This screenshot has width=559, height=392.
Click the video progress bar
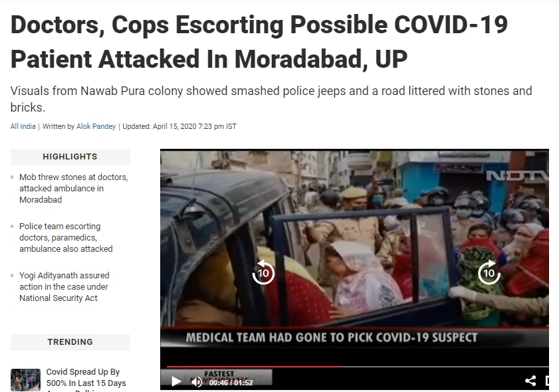[357, 366]
